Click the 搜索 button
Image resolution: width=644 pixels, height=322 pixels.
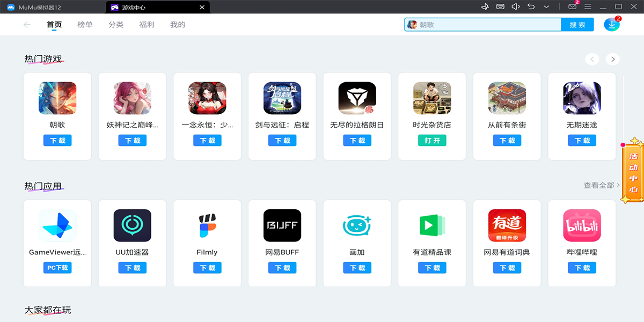(x=577, y=25)
